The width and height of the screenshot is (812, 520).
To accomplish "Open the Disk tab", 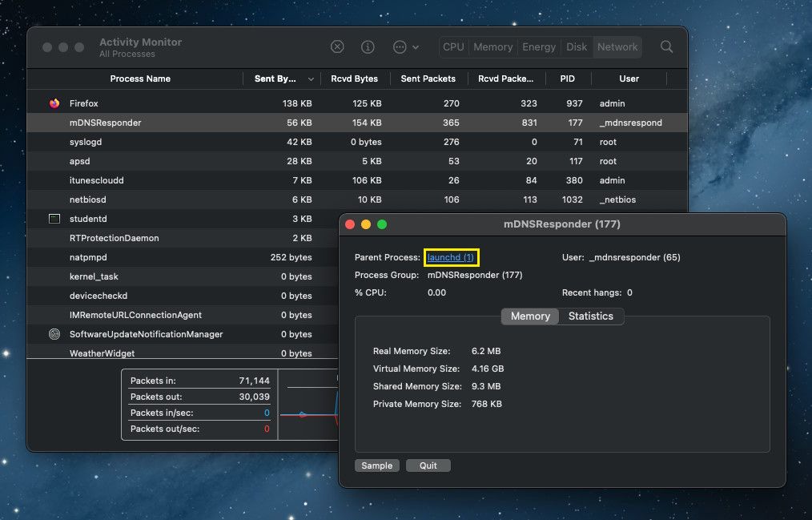I will [x=576, y=46].
